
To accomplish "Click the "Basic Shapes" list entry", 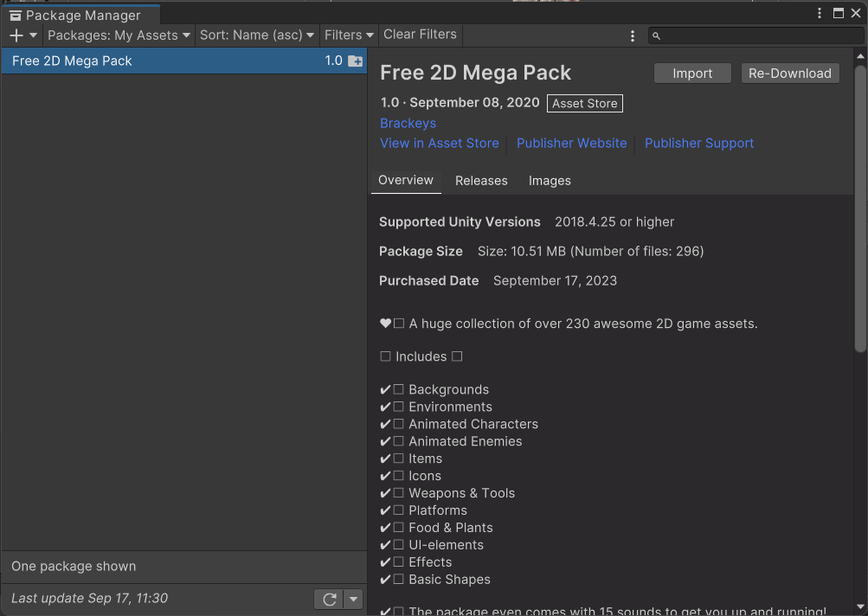I will 449,580.
